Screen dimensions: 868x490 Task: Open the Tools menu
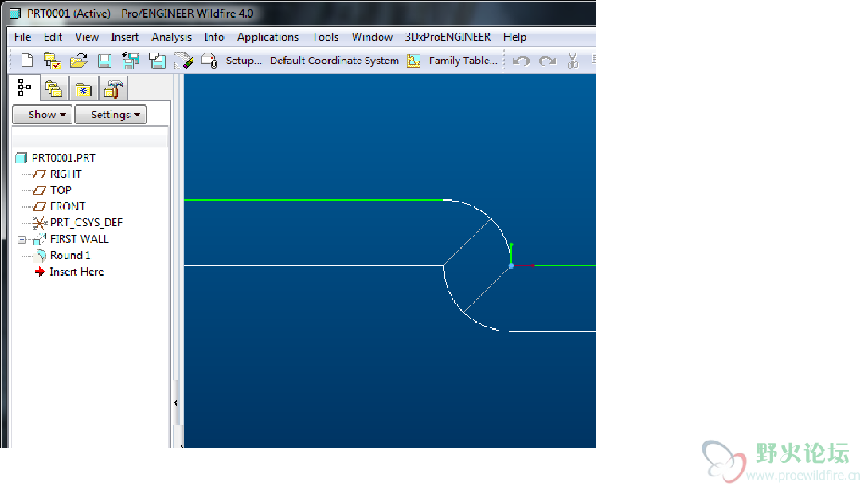click(325, 37)
